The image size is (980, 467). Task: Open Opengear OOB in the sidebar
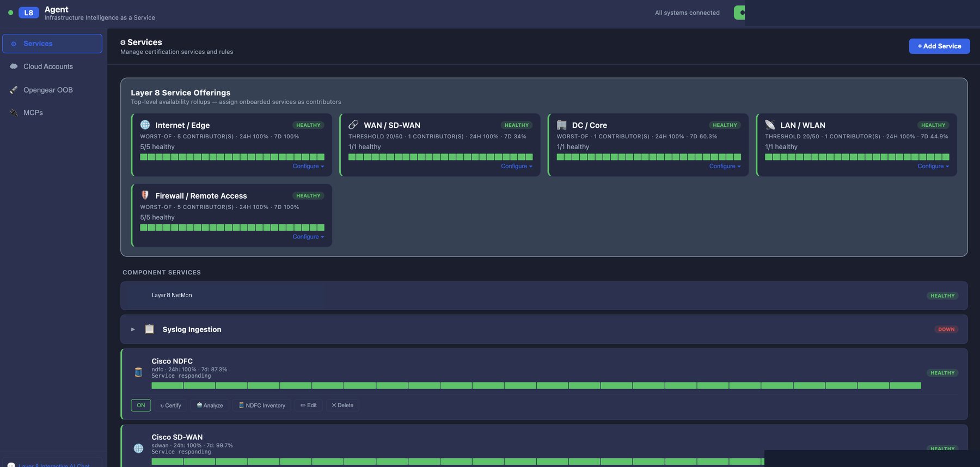tap(52, 90)
